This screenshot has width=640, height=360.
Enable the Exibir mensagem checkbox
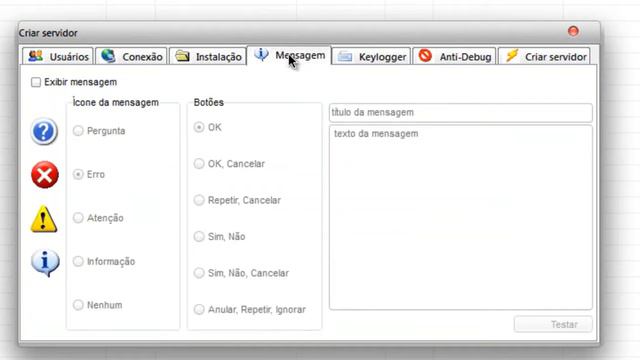click(36, 82)
